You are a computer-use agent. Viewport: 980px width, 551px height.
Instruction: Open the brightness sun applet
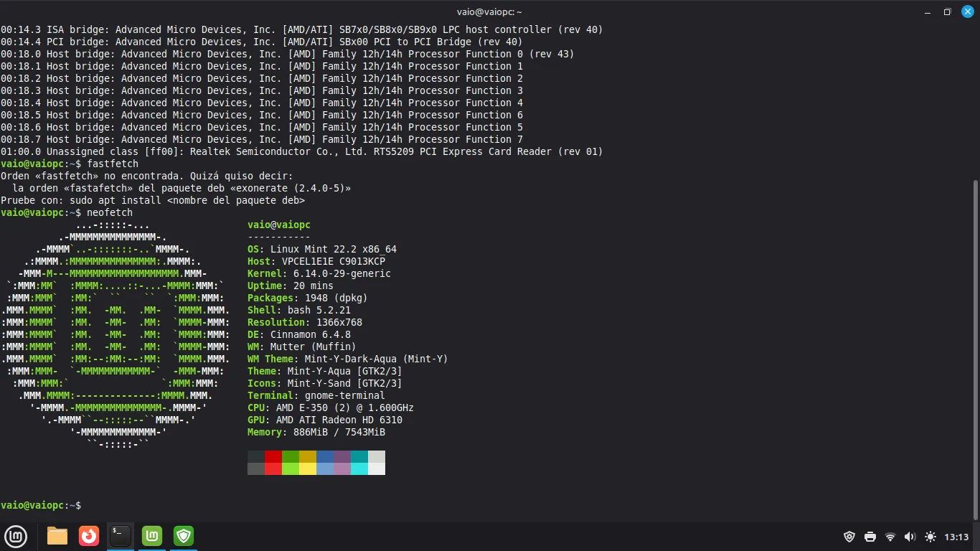coord(930,537)
